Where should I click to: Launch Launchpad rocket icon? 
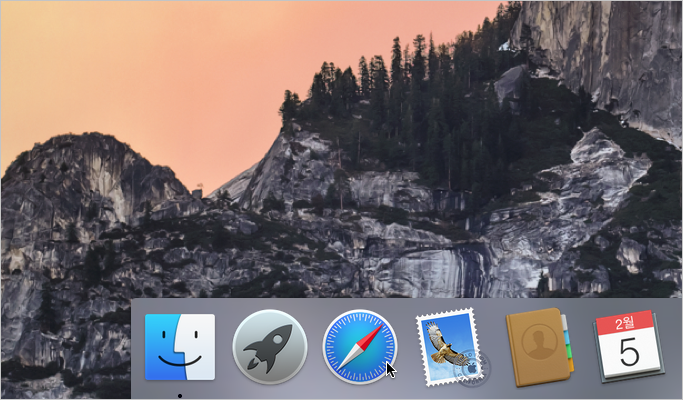pos(270,347)
